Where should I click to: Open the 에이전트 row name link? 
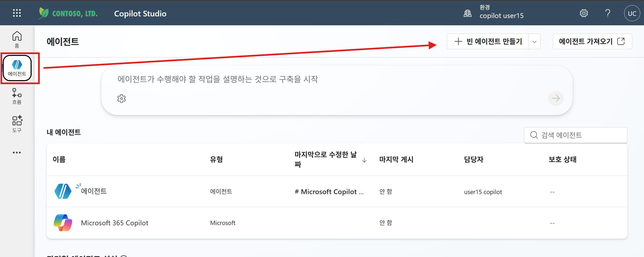(x=94, y=191)
